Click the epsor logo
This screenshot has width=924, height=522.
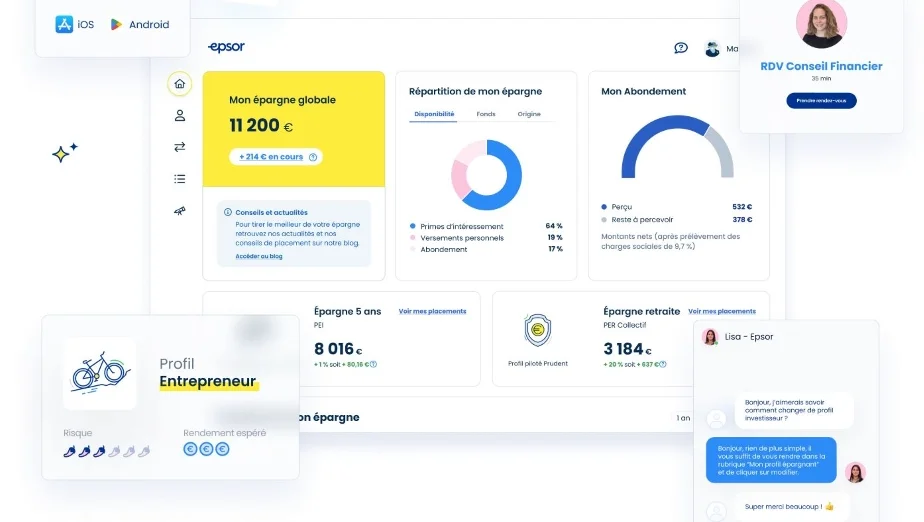[x=226, y=47]
